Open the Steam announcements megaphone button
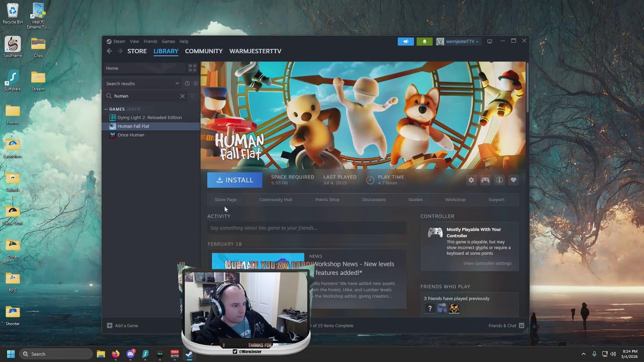 tap(406, 41)
